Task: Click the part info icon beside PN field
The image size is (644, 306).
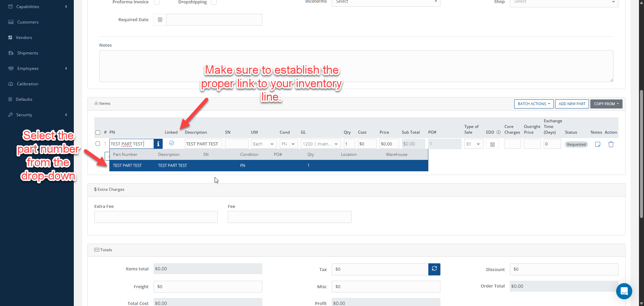Action: [x=158, y=144]
